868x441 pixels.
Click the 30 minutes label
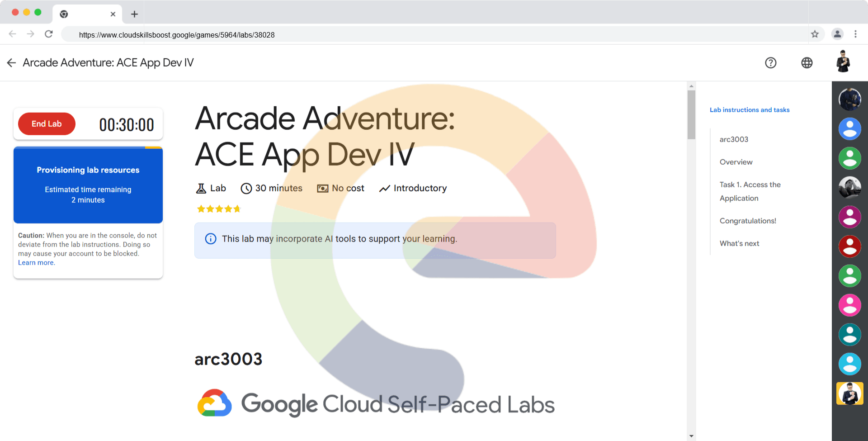coord(279,188)
